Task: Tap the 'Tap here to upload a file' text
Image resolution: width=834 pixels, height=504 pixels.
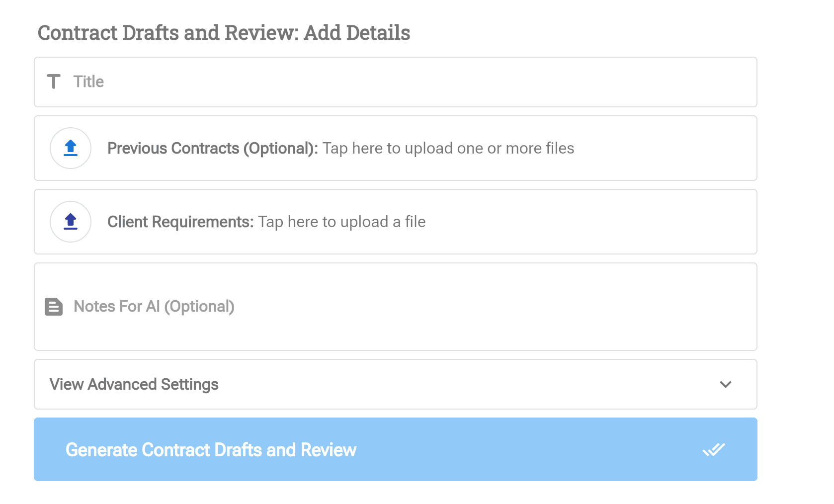Action: click(342, 222)
